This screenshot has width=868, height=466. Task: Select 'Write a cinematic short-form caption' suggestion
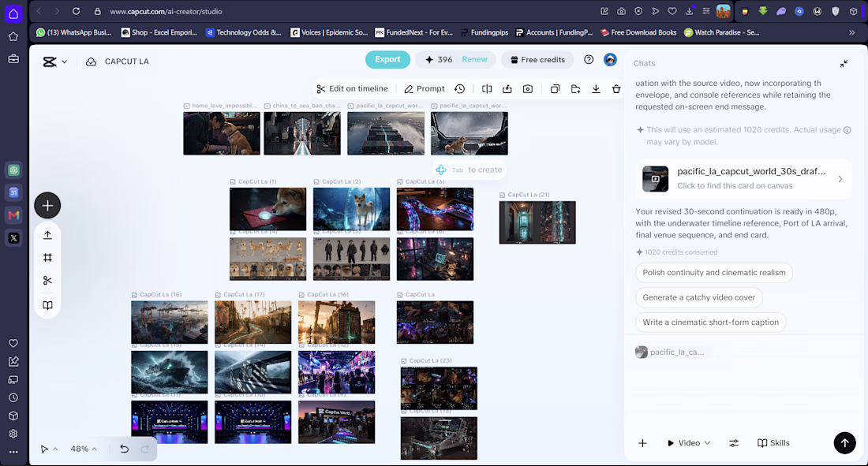(x=710, y=322)
